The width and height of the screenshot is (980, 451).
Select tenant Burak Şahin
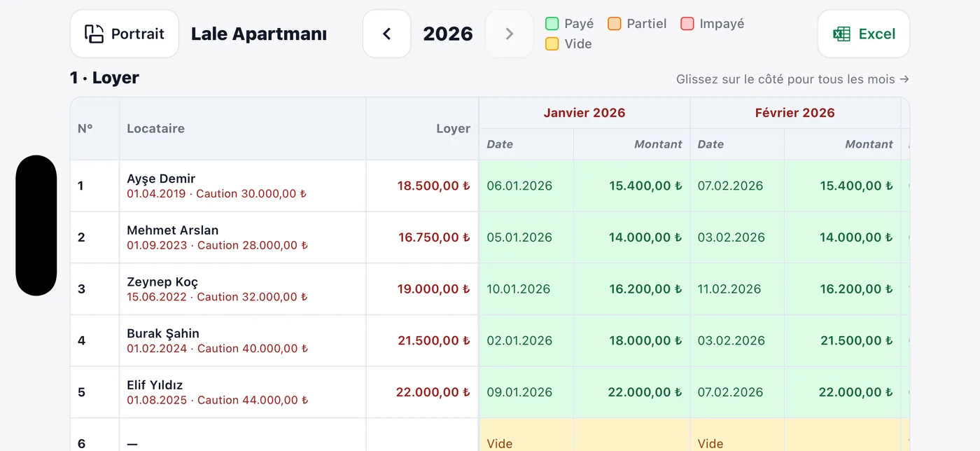[x=163, y=333]
